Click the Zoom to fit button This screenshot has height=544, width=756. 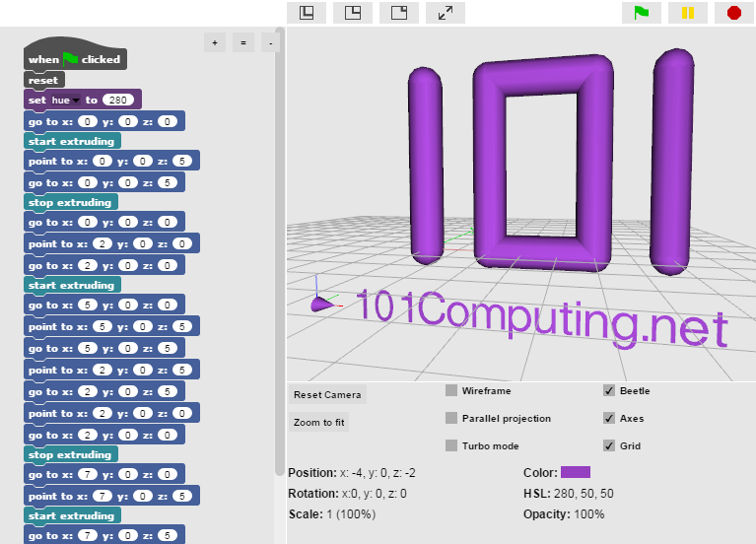(x=318, y=422)
